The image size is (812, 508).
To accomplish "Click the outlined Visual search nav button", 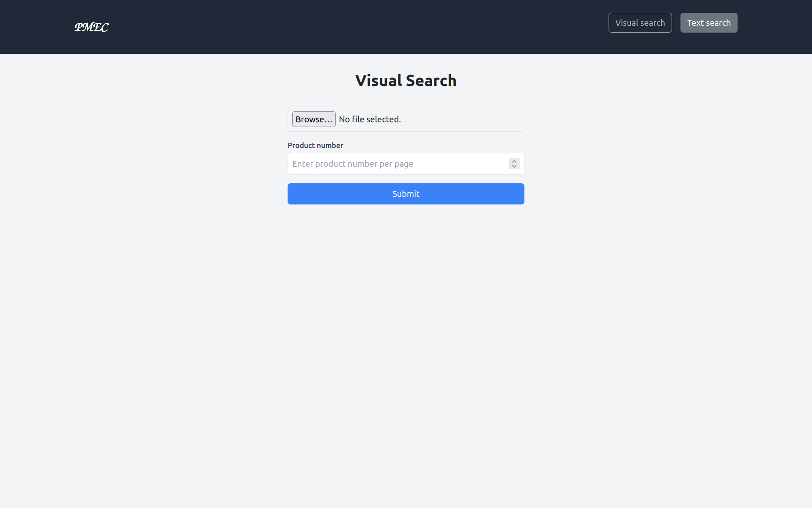I will tap(640, 23).
